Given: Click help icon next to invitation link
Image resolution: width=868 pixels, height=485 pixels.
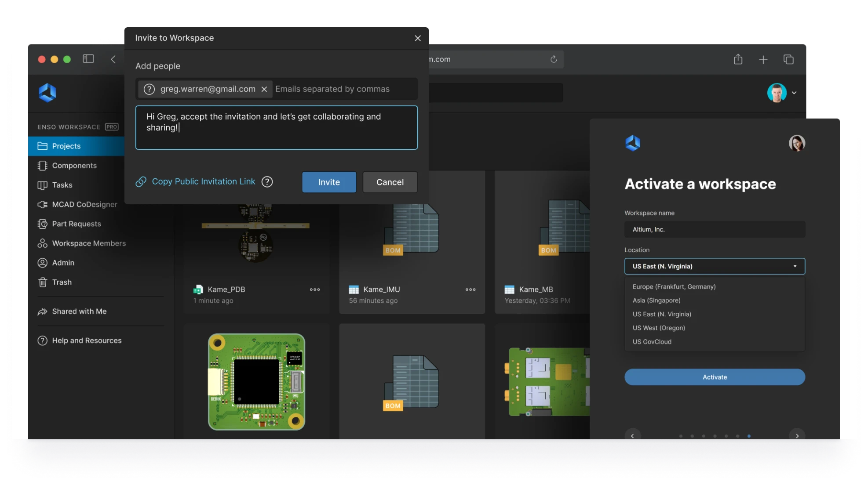Looking at the screenshot, I should 267,182.
